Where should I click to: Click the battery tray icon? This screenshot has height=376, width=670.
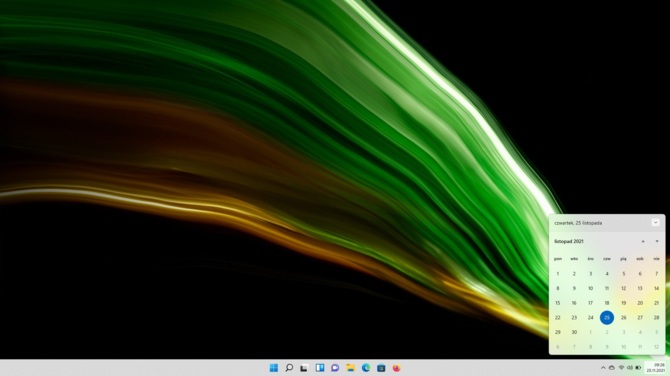638,368
